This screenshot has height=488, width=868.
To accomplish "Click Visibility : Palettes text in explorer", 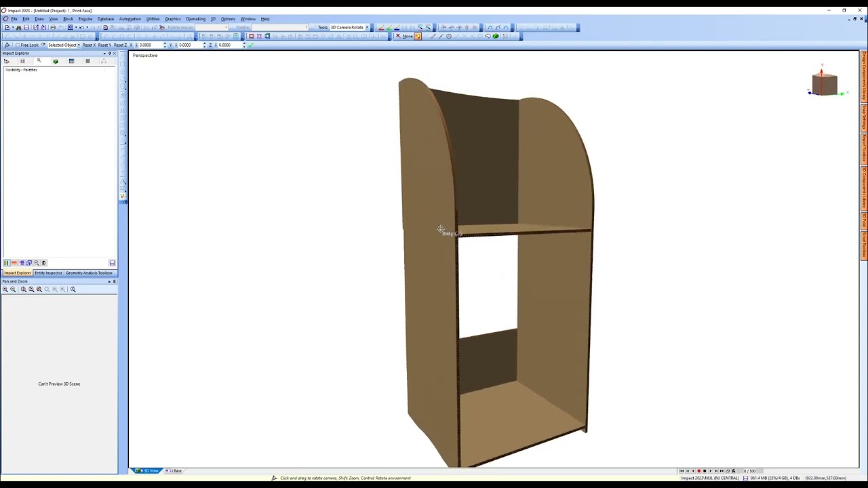I will [x=21, y=70].
